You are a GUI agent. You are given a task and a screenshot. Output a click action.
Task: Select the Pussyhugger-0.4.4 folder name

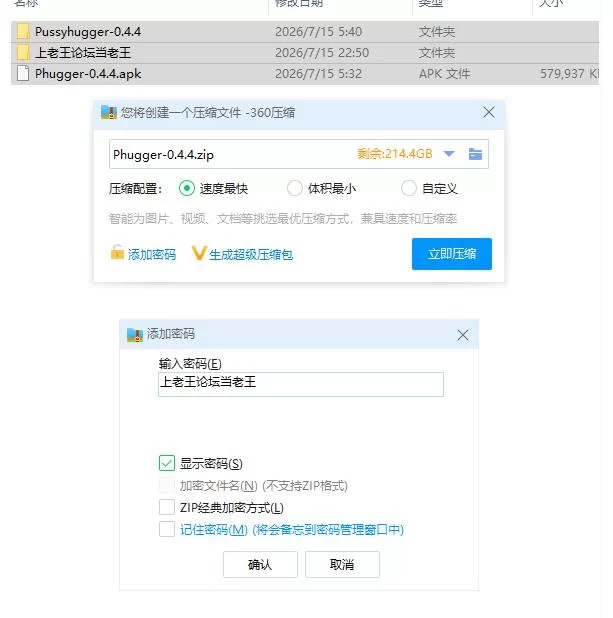click(x=88, y=32)
